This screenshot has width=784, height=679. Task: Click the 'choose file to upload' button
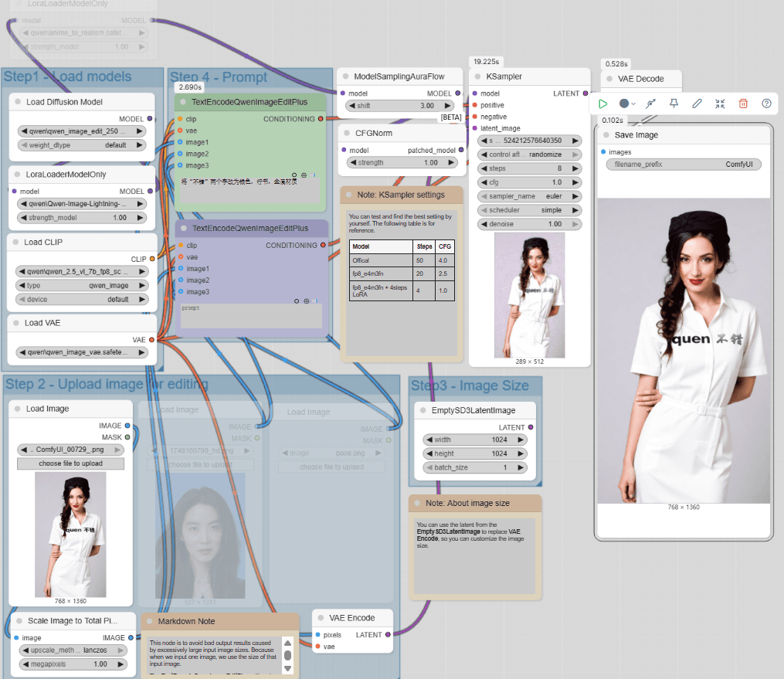(x=71, y=463)
